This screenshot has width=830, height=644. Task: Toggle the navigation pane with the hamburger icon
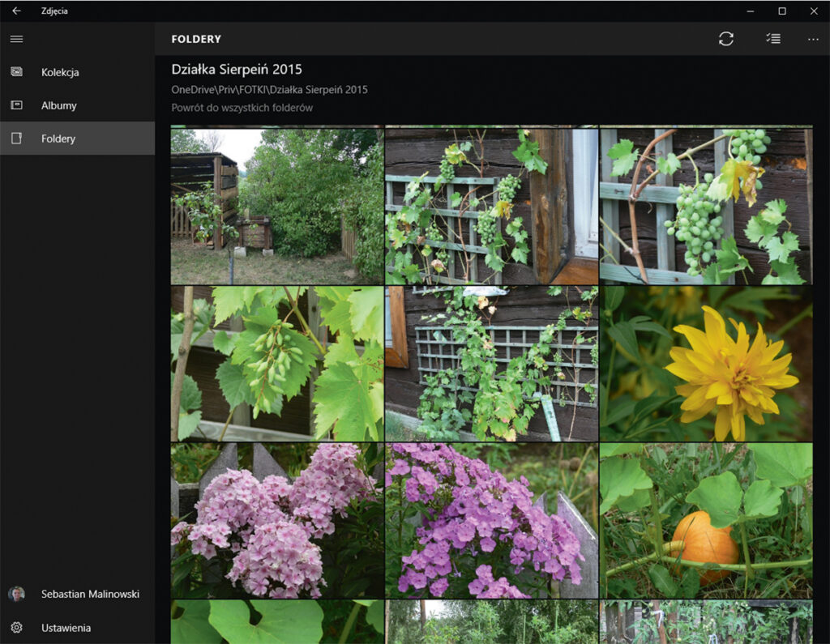pyautogui.click(x=16, y=38)
